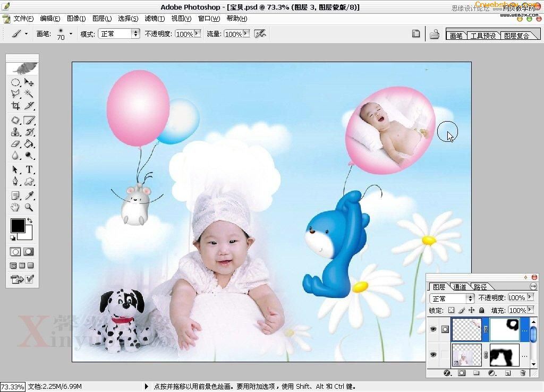
Task: Toggle lock position
Action: click(472, 310)
